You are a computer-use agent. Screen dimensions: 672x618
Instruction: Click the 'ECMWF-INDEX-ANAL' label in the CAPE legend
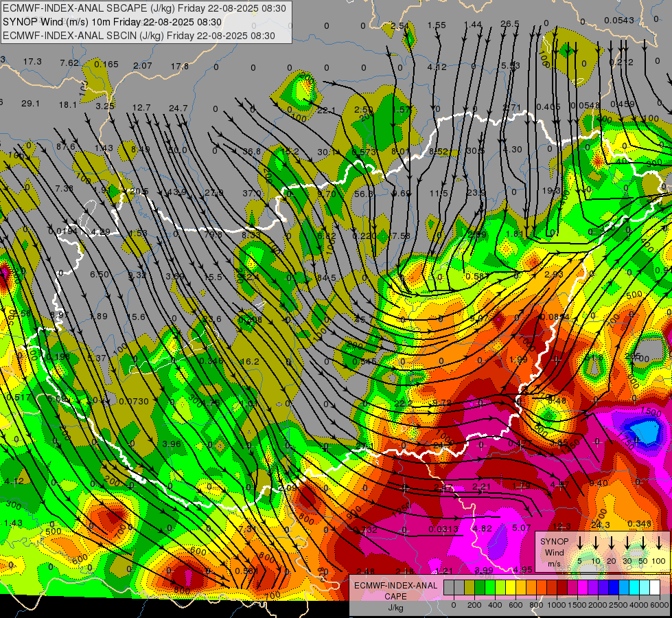[395, 586]
